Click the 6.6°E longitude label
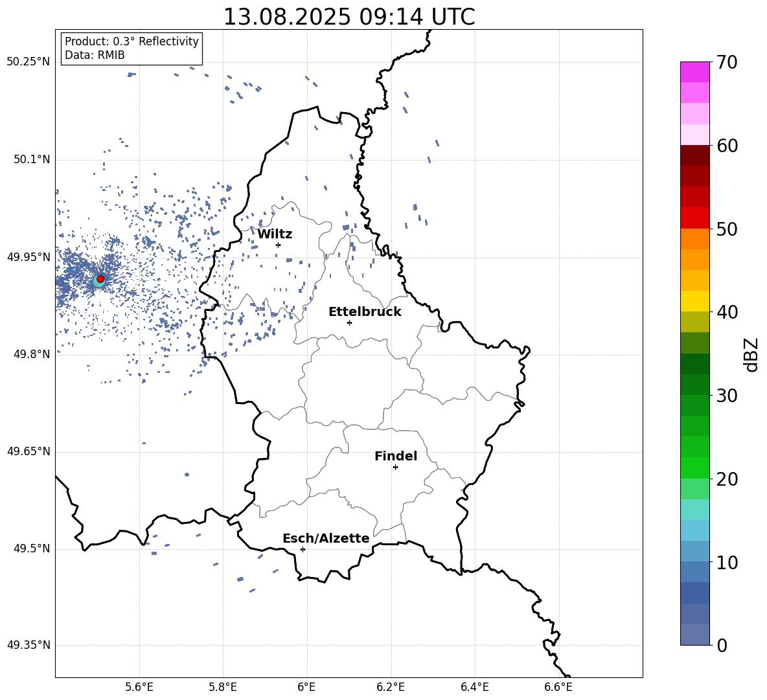 (x=558, y=687)
